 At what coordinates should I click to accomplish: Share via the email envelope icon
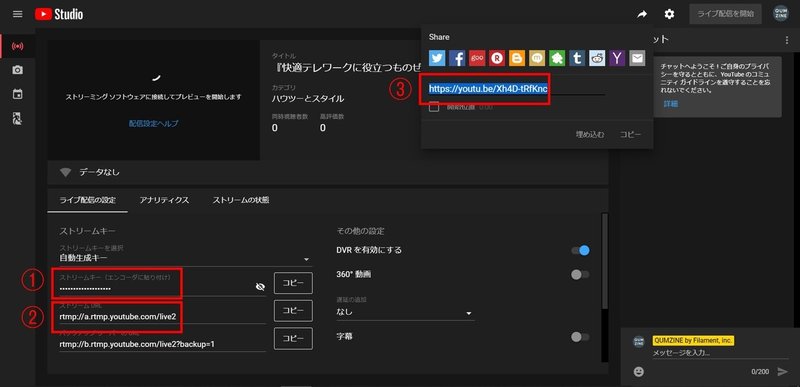pyautogui.click(x=637, y=58)
